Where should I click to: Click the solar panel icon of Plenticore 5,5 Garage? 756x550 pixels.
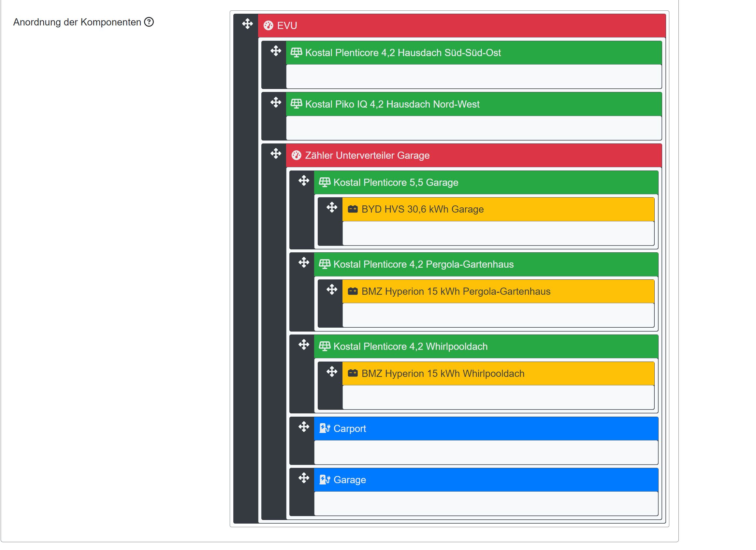click(x=324, y=183)
